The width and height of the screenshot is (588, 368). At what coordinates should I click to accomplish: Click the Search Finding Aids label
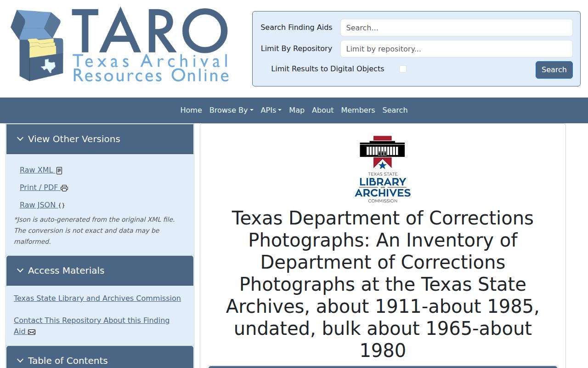[x=296, y=27]
